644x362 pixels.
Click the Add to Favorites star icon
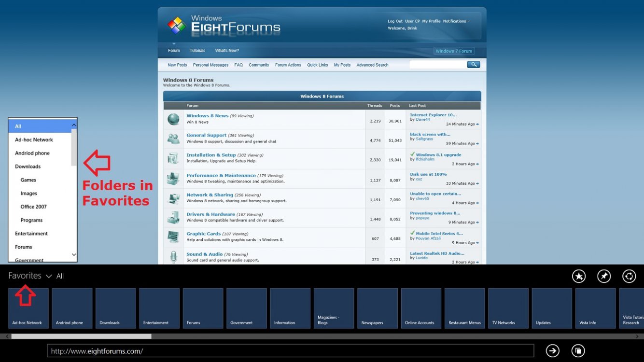tap(578, 276)
